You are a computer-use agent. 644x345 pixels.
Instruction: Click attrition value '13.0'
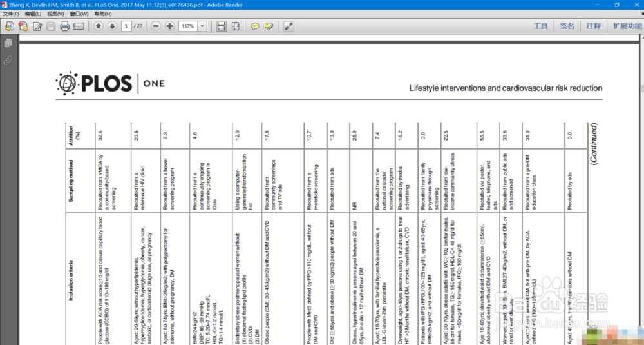coord(332,135)
